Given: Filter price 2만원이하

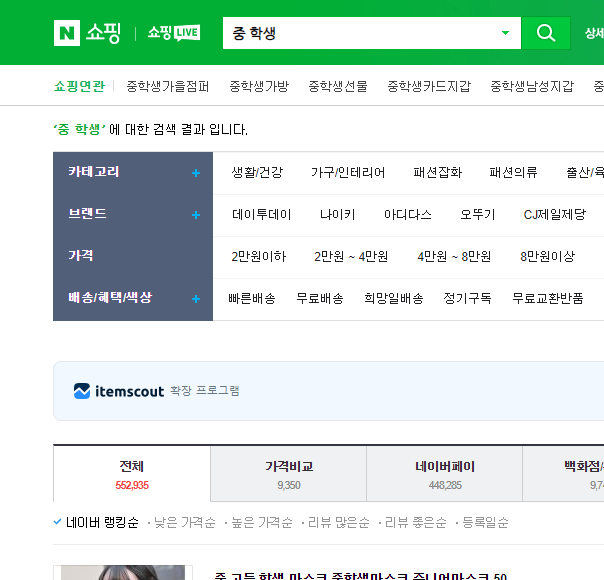Looking at the screenshot, I should tap(258, 256).
